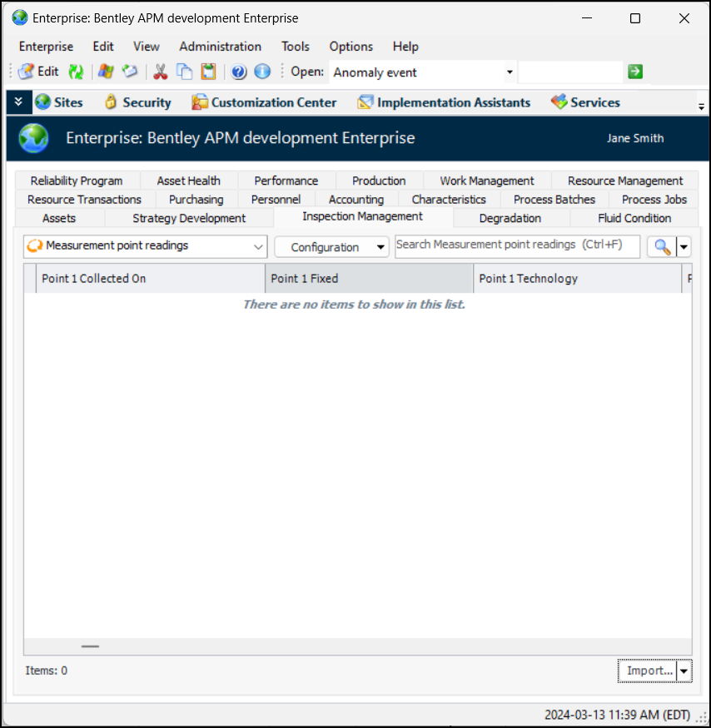Open the Options menu

pyautogui.click(x=351, y=47)
